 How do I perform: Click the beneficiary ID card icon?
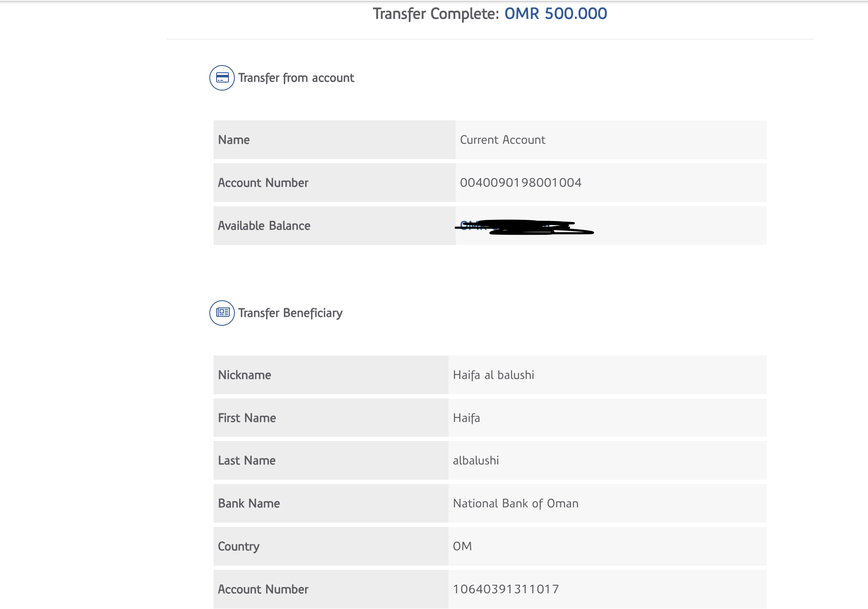pos(222,313)
